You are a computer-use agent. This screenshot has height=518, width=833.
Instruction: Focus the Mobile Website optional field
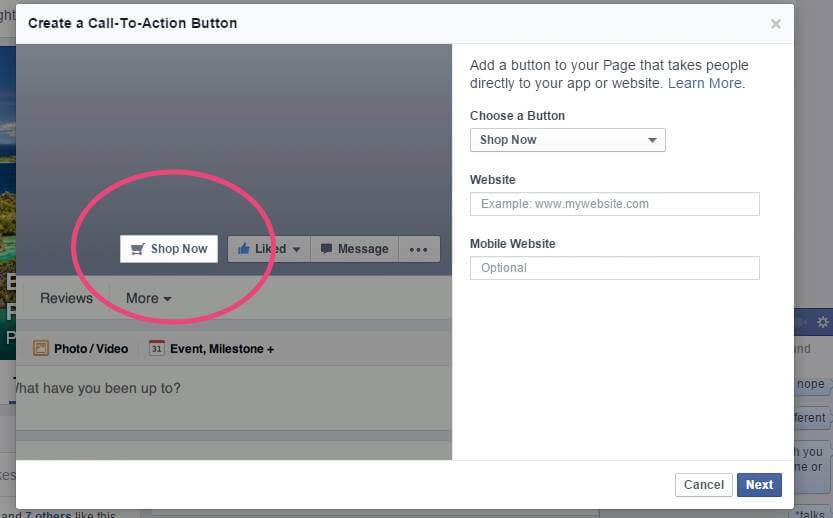tap(614, 268)
